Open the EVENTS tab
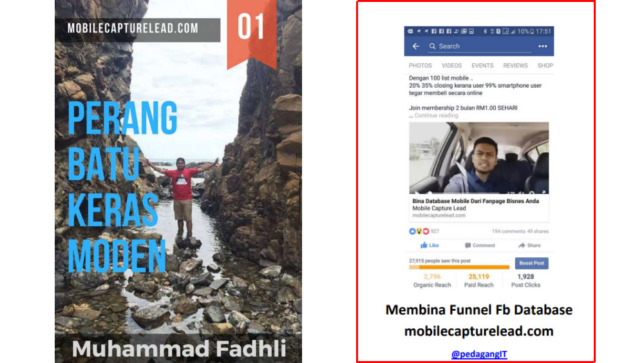Screen dimensions: 644x363 (x=482, y=66)
